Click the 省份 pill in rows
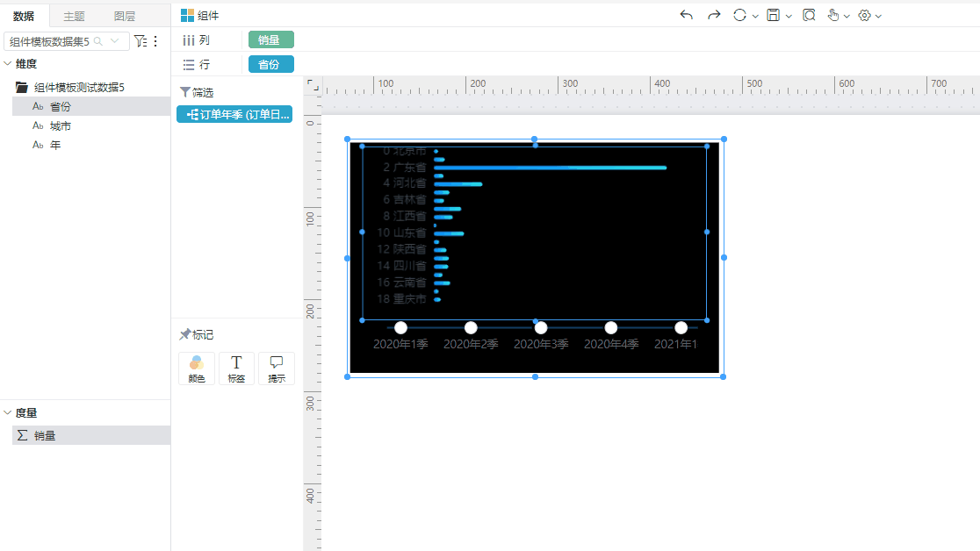This screenshot has height=551, width=980. coord(270,64)
